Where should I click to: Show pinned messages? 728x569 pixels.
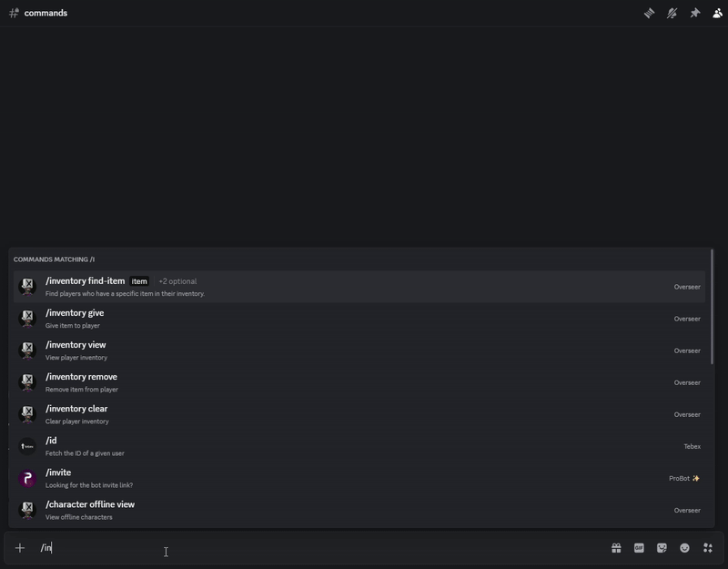[x=695, y=14]
